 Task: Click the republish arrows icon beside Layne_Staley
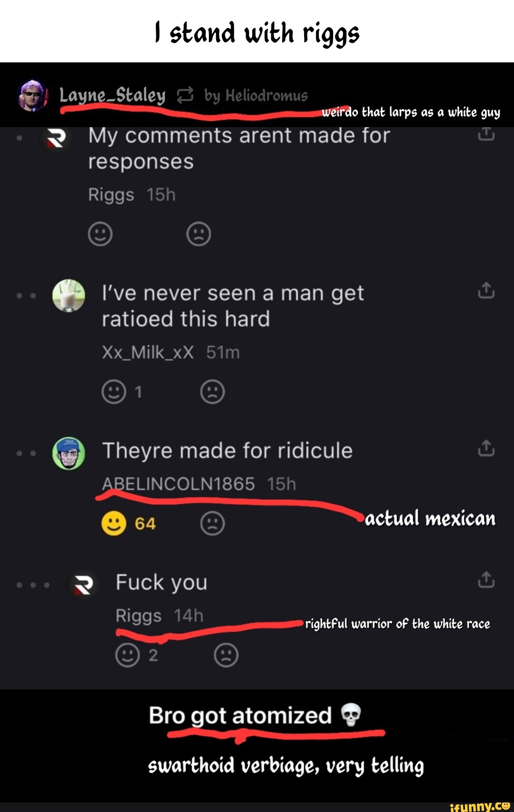coord(185,95)
